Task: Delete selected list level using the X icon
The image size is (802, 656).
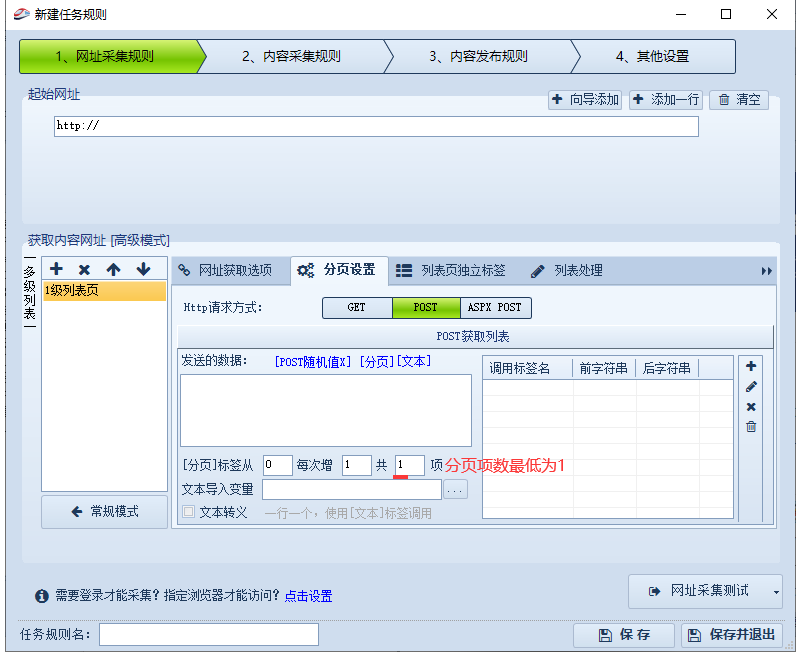Action: point(84,268)
